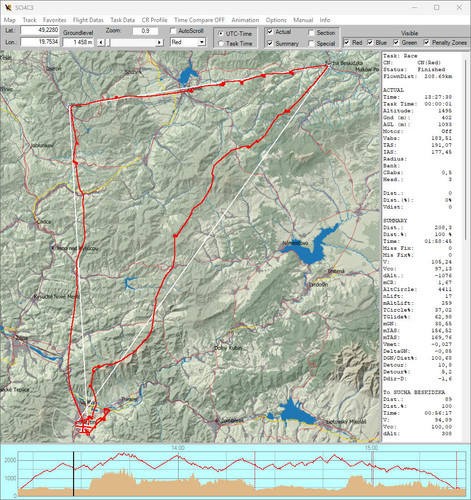Click the SUMMARY section heading
Image resolution: width=471 pixels, height=500 pixels.
pos(395,221)
